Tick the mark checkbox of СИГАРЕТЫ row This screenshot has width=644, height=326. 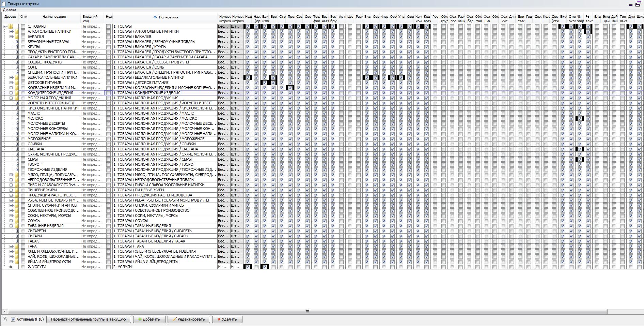pos(23,231)
